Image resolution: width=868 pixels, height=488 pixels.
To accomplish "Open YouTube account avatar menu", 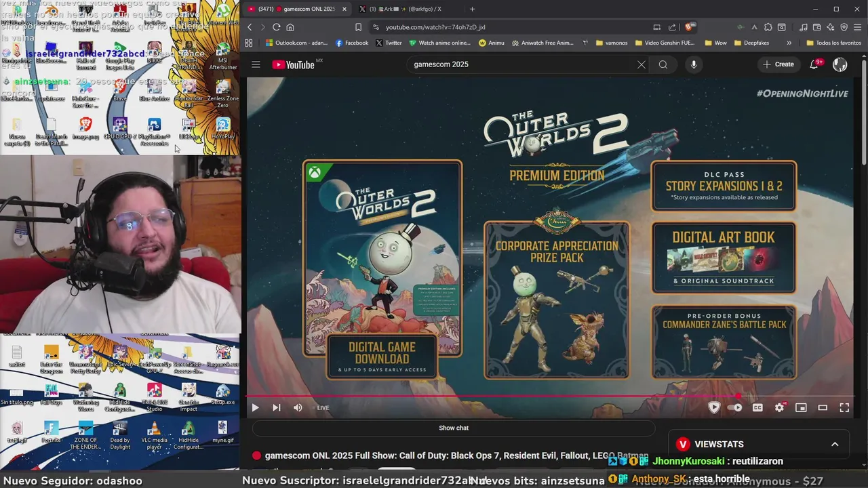I will [840, 64].
